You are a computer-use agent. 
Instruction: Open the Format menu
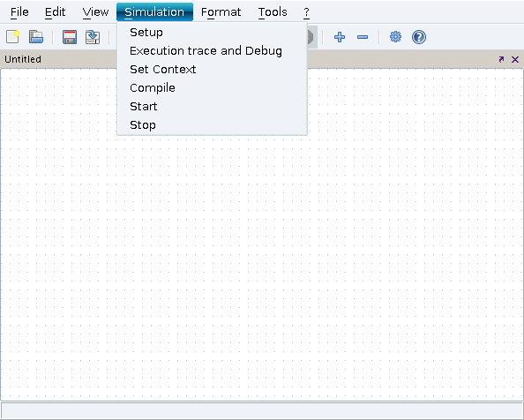[221, 12]
